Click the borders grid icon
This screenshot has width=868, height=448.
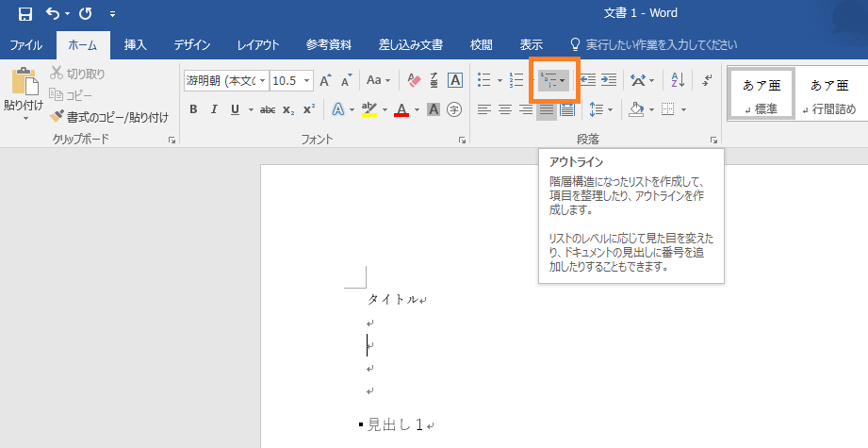pyautogui.click(x=668, y=109)
